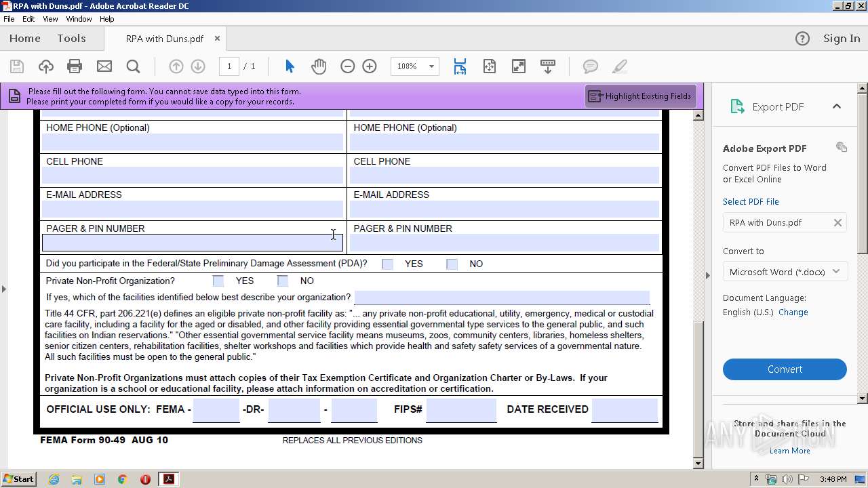Click fit width scrolling icon
The image size is (868, 488).
(x=460, y=66)
